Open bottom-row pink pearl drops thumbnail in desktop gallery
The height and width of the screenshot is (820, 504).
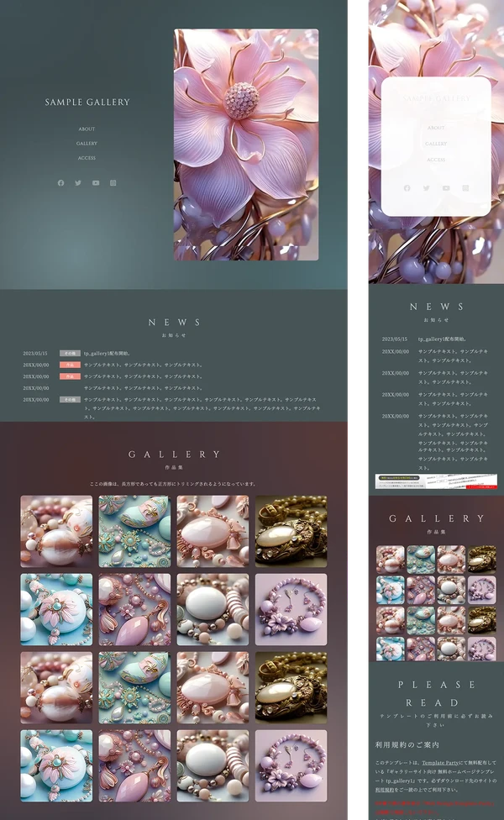pyautogui.click(x=134, y=765)
